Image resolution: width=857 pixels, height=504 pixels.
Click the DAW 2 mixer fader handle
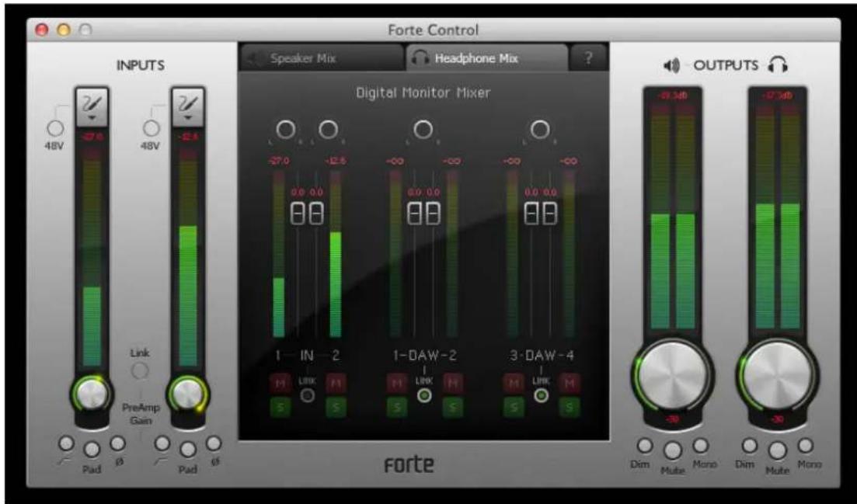coord(432,213)
